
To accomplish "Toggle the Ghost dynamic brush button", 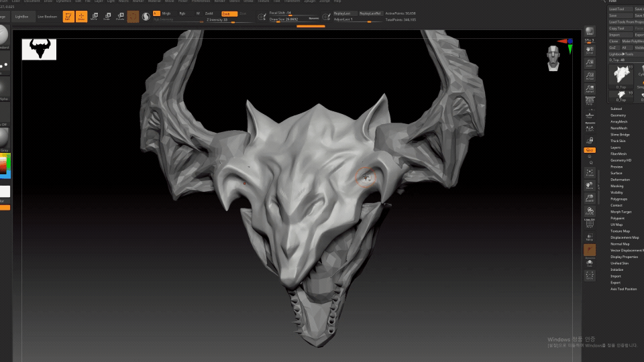I will tap(590, 249).
